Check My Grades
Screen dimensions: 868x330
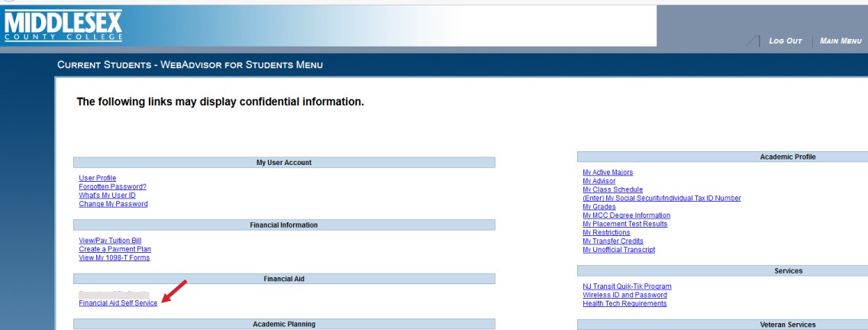point(599,207)
